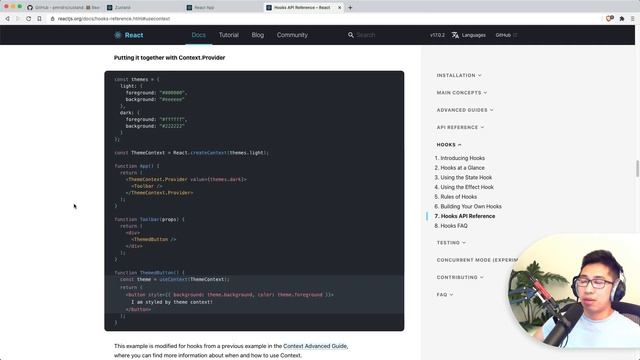640x360 pixels.
Task: Open the Community navigation item
Action: pos(292,35)
